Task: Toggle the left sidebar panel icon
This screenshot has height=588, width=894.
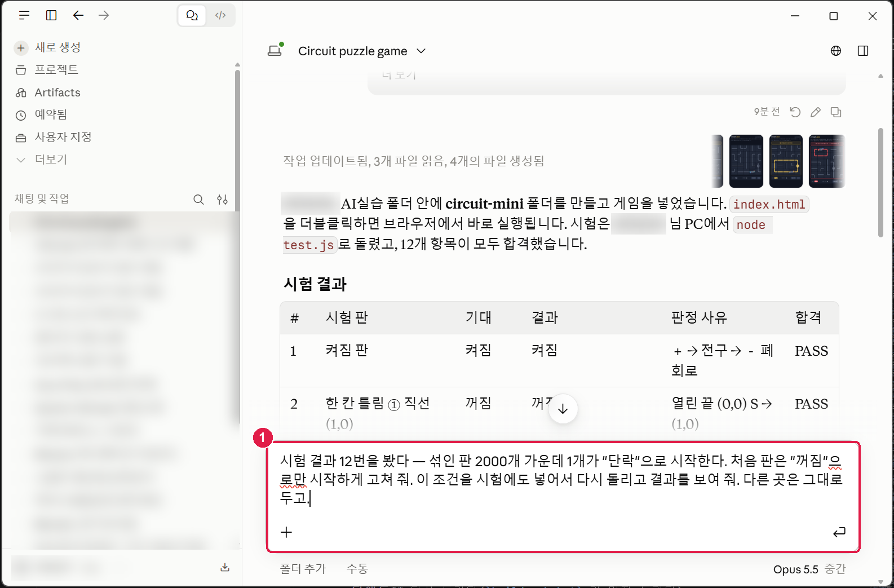Action: click(x=51, y=15)
